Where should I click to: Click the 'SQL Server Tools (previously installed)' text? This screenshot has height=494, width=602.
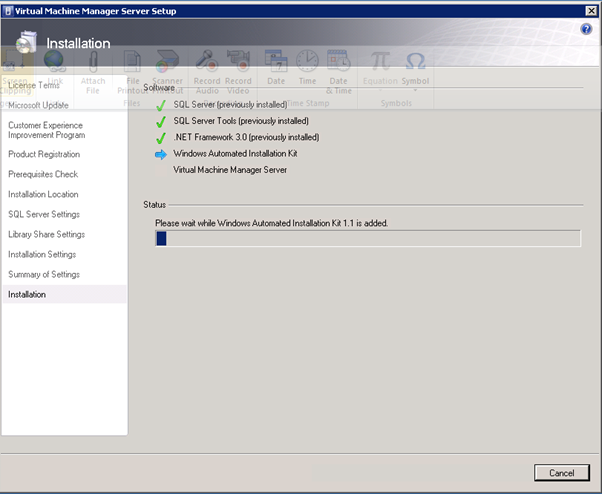pyautogui.click(x=241, y=121)
